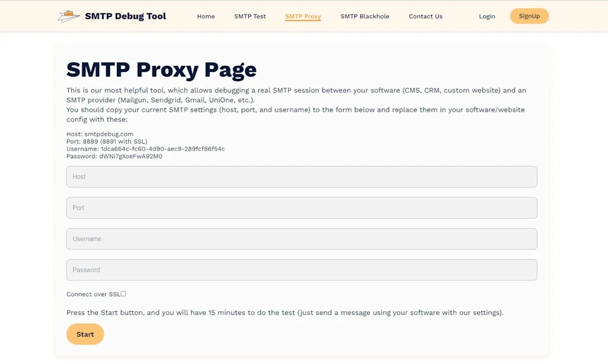Click the Login link
Viewport: 608px width, 364px height.
click(487, 17)
